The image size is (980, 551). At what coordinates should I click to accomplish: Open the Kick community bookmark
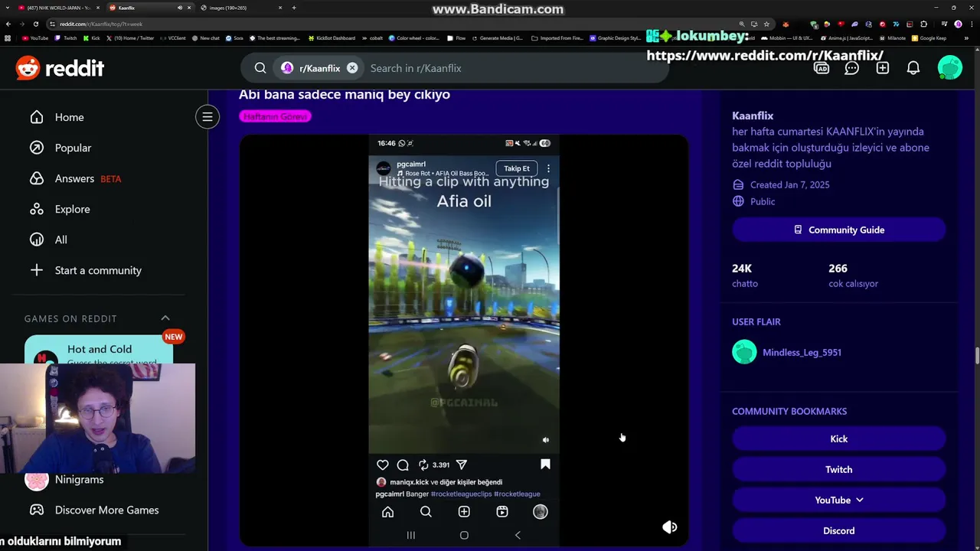(x=838, y=439)
